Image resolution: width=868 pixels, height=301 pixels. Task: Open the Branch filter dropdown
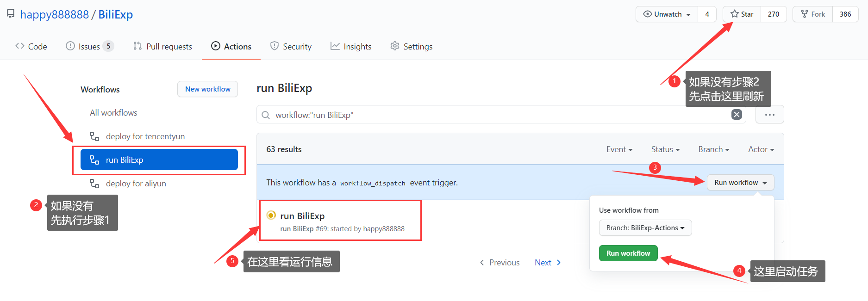pyautogui.click(x=713, y=149)
